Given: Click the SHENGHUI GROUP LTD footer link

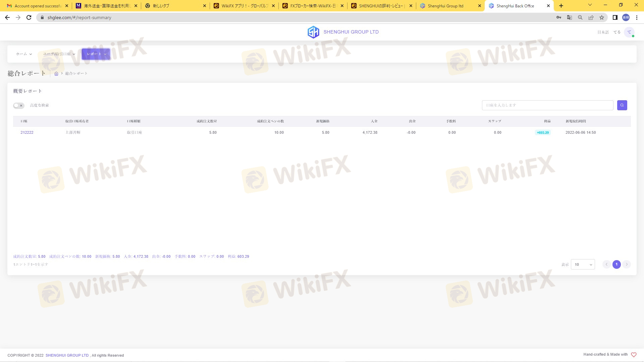Looking at the screenshot, I should (67, 355).
